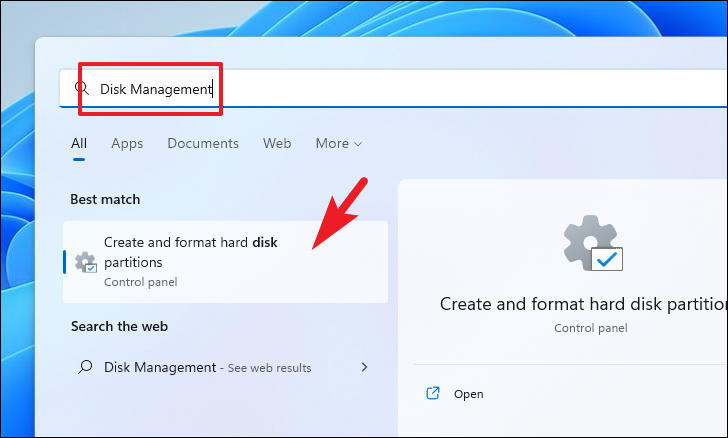This screenshot has width=728, height=438.
Task: Click the Open action in details pane
Action: coord(468,394)
